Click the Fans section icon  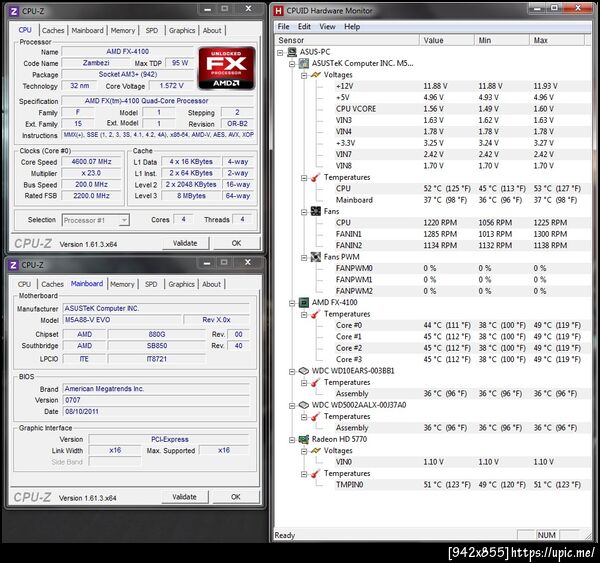tap(316, 211)
